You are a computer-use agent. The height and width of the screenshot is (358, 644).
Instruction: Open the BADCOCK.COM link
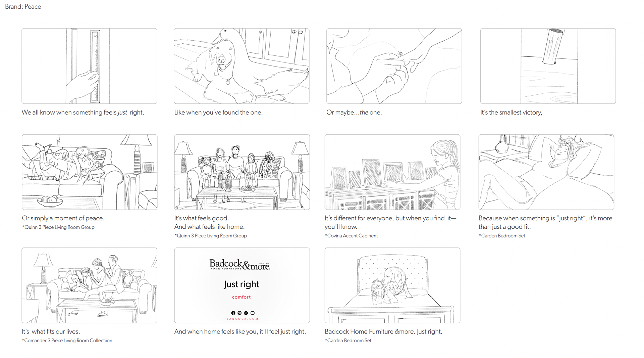coord(242,319)
